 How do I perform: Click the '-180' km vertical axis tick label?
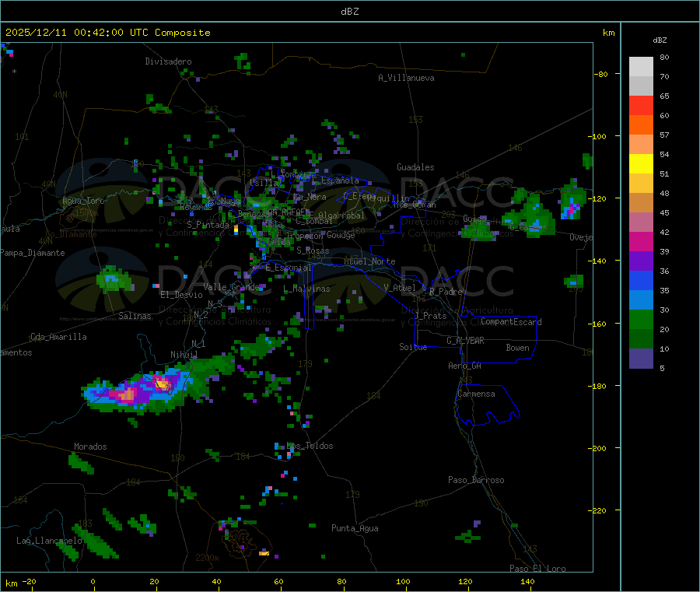pyautogui.click(x=600, y=386)
